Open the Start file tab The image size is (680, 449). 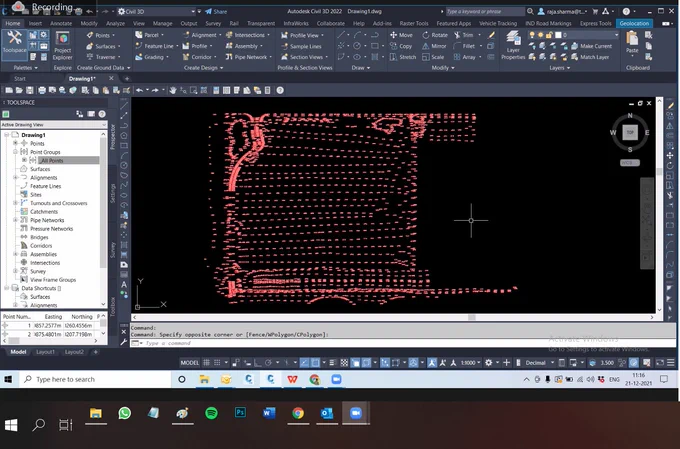pos(20,79)
